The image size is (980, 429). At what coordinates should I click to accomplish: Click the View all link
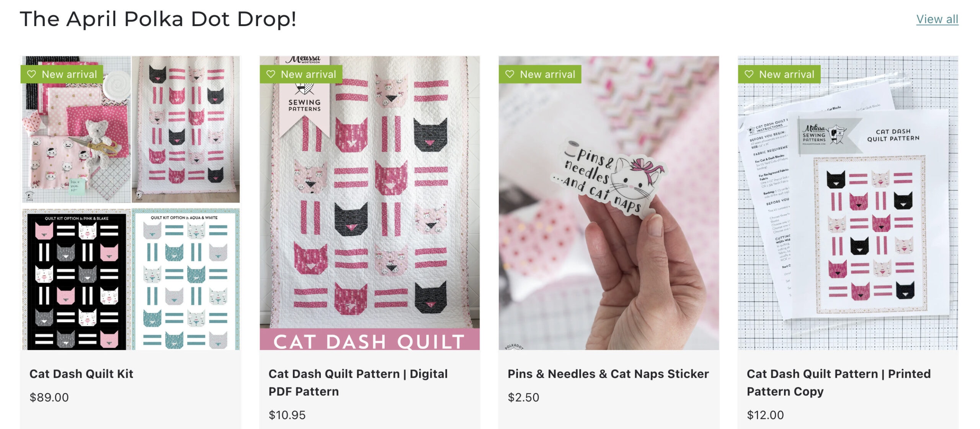point(937,19)
